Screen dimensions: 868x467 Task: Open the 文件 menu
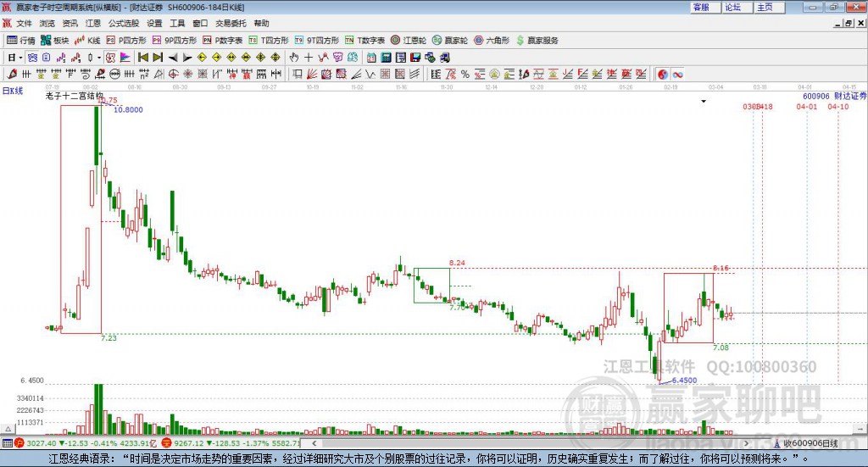24,23
